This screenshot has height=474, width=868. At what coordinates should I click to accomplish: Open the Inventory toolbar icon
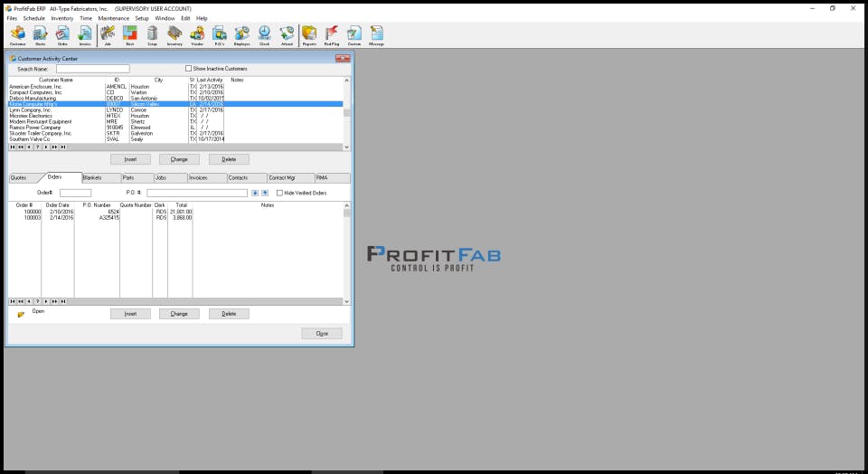(175, 35)
